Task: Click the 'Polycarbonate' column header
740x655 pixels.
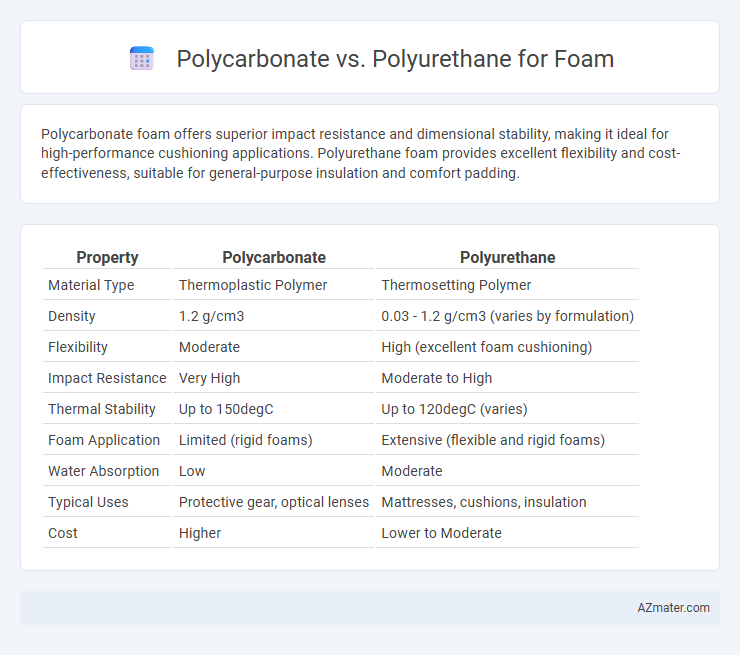Action: 274,257
